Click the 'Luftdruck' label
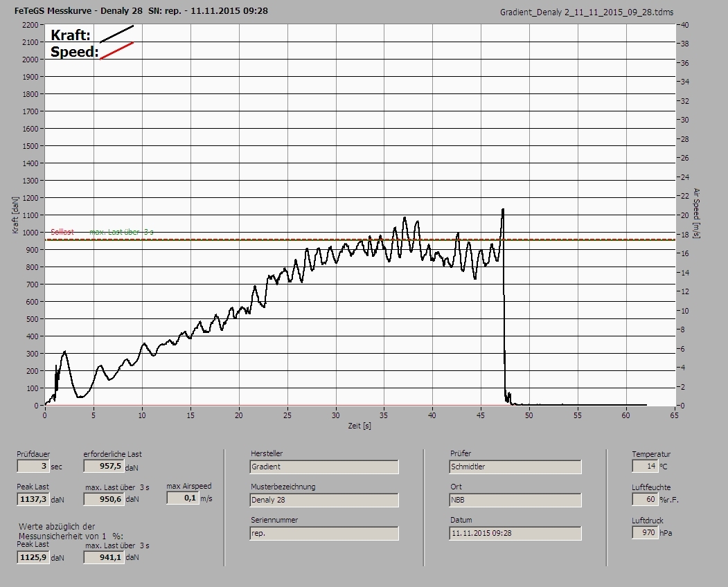 [648, 521]
